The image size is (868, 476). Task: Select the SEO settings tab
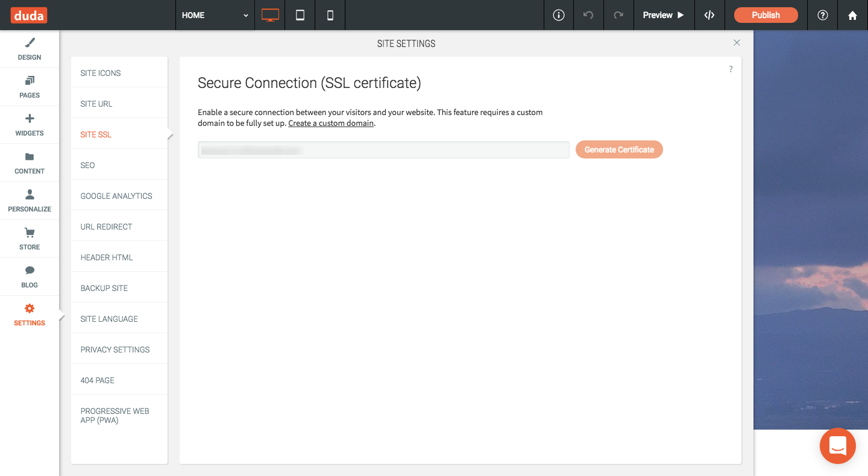click(x=88, y=165)
